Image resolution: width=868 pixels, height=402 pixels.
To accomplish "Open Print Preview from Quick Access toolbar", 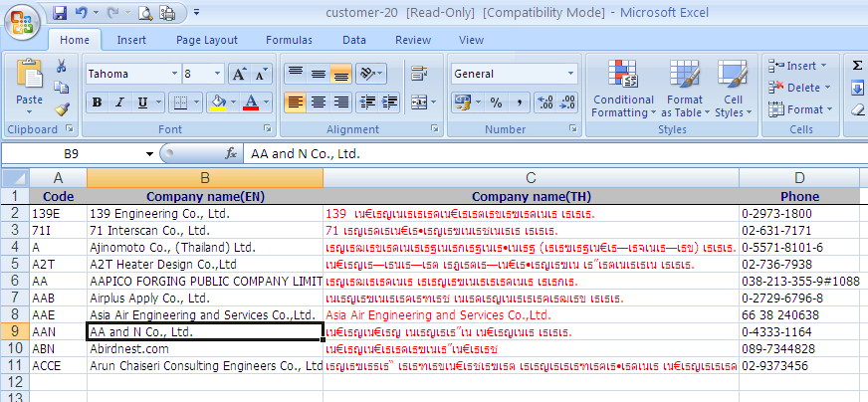I will 145,13.
